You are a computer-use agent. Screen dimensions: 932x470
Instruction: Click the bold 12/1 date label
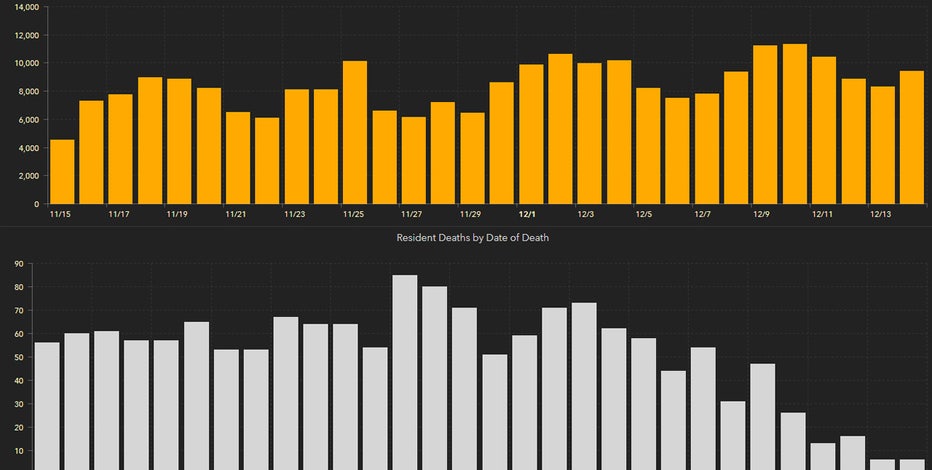[527, 214]
